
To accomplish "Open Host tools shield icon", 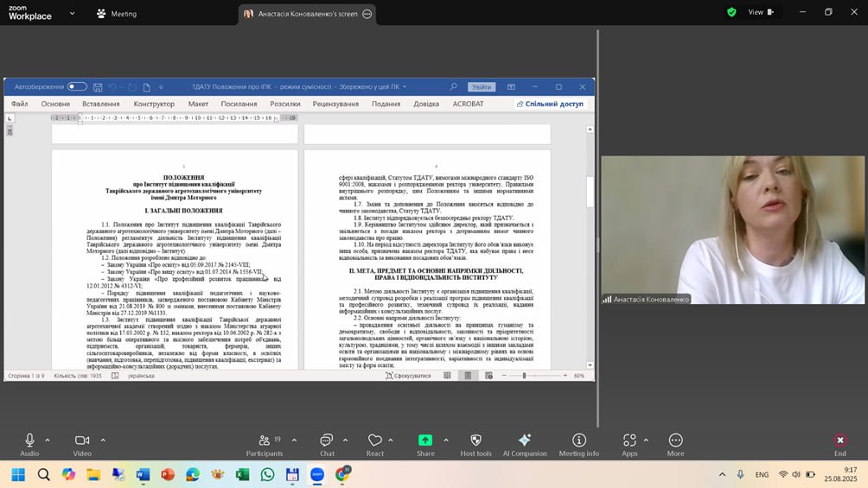I will point(475,440).
